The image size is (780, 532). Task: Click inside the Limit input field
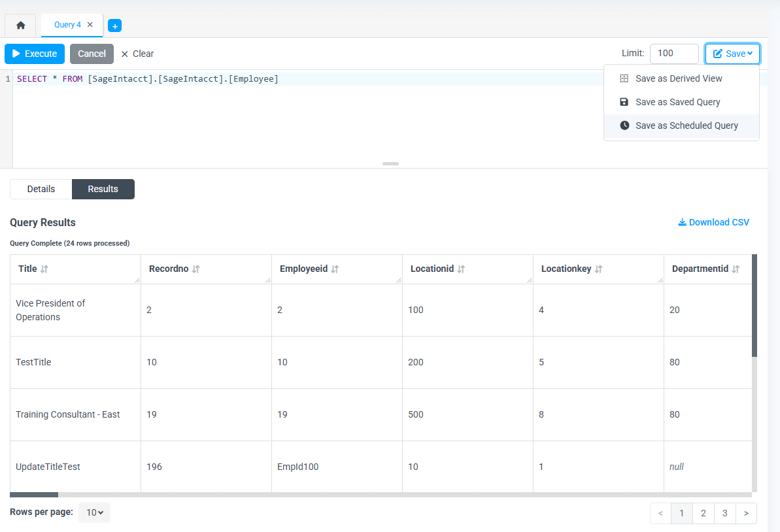[674, 54]
